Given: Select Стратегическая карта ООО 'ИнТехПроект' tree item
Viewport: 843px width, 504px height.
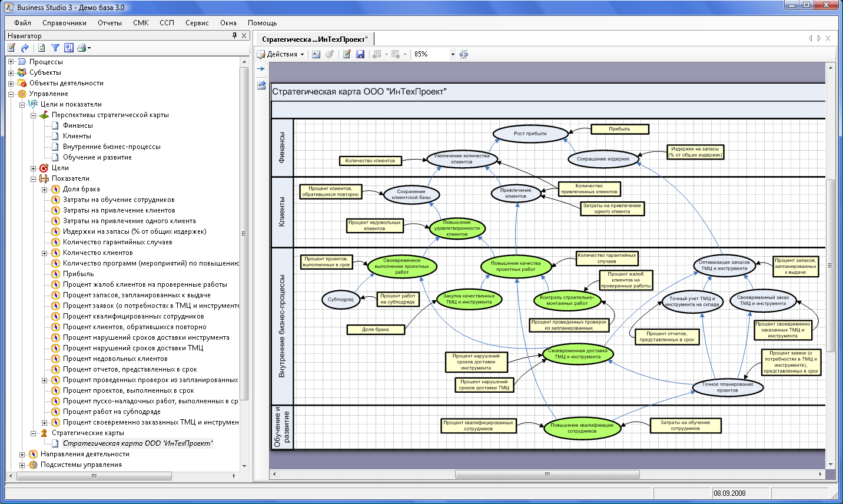Looking at the screenshot, I should click(x=138, y=443).
